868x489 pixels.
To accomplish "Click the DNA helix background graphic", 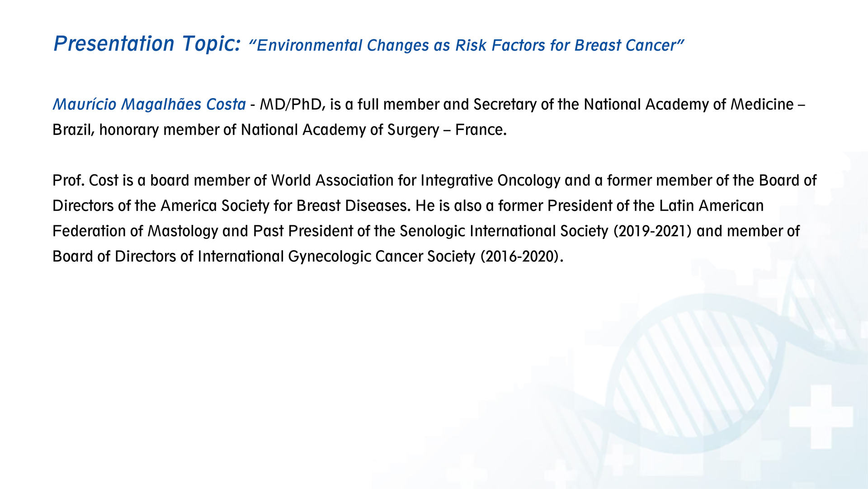I will (692, 375).
